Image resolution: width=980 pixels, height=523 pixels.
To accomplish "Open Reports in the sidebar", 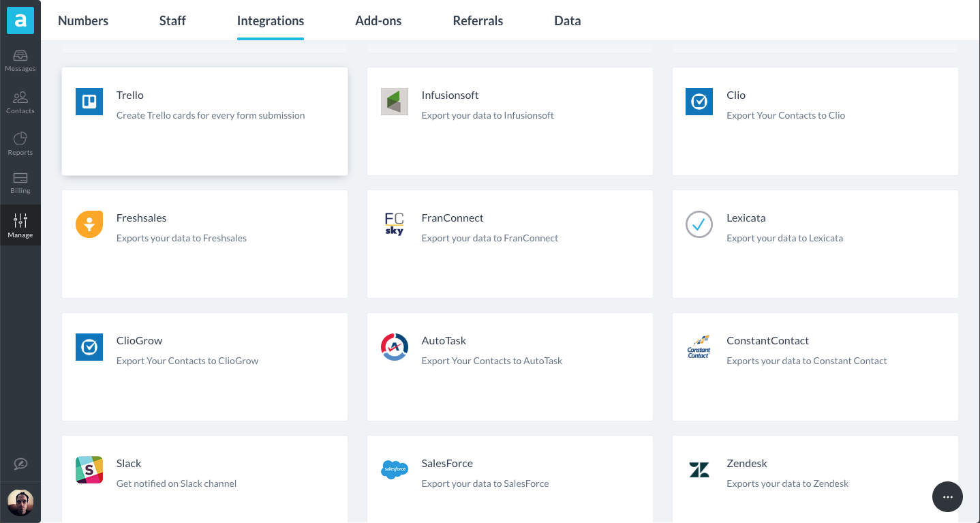I will pos(20,145).
